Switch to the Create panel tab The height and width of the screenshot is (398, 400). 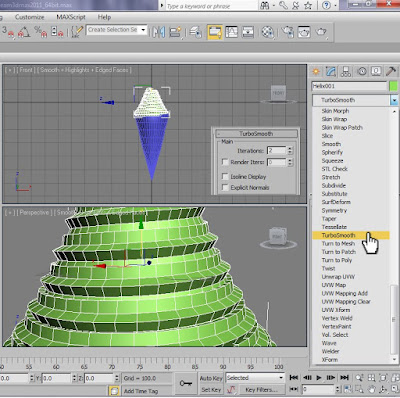click(316, 71)
